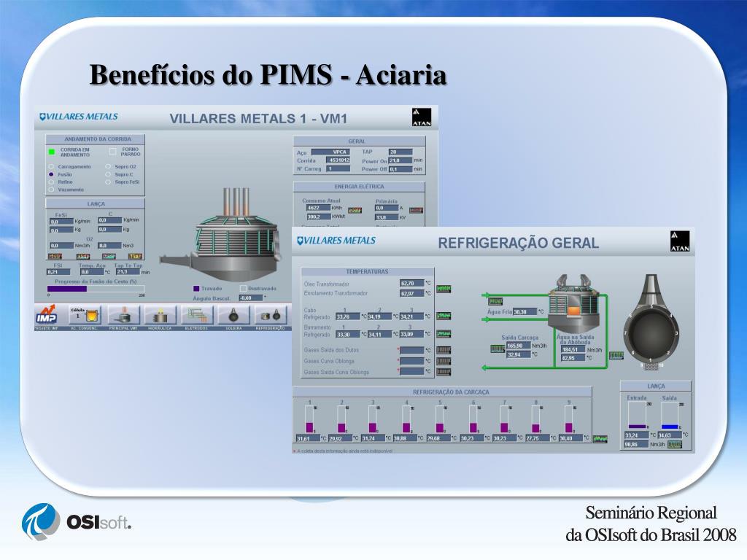
Task: Open the Refrigeração screen button
Action: (271, 315)
